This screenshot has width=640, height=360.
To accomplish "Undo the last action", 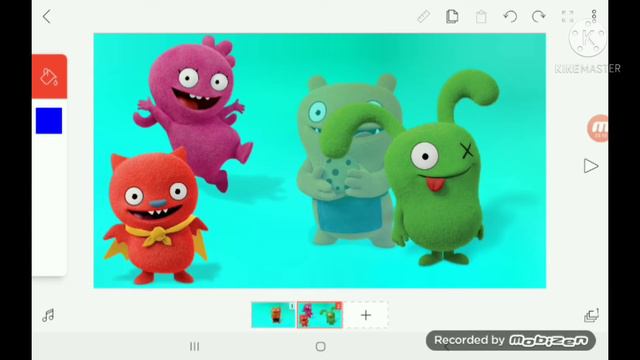I will coord(510,17).
